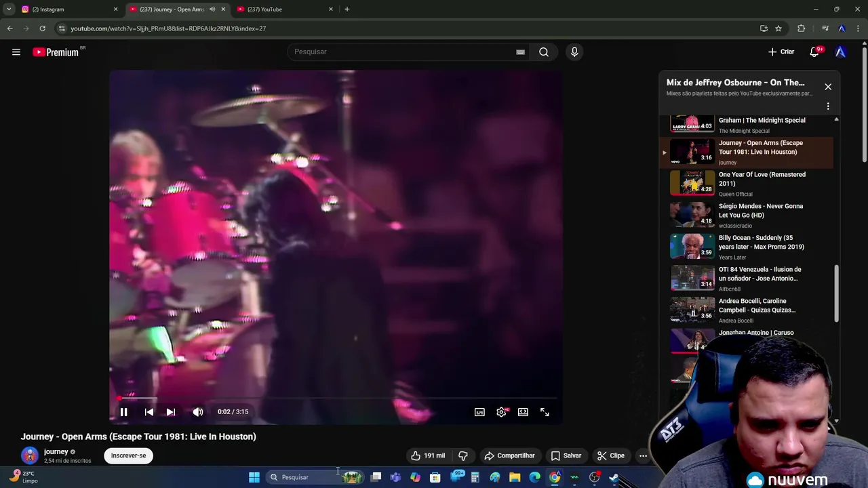Go back in browser history
Viewport: 868px width, 488px height.
click(9, 28)
